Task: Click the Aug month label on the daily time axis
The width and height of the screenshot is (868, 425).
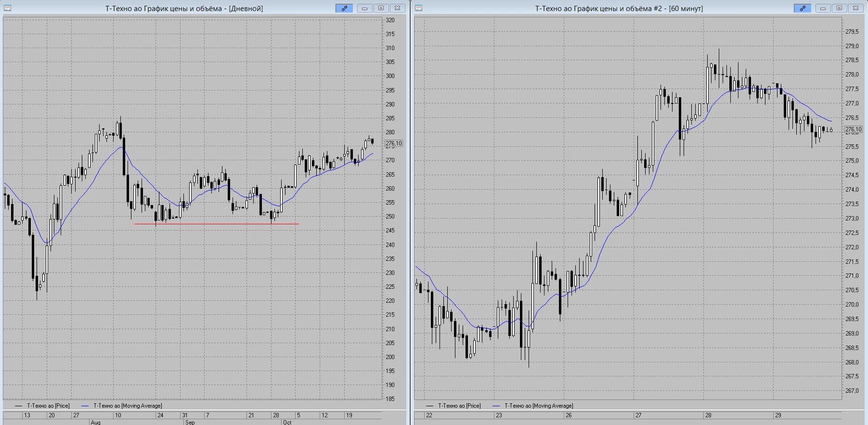Action: (95, 422)
